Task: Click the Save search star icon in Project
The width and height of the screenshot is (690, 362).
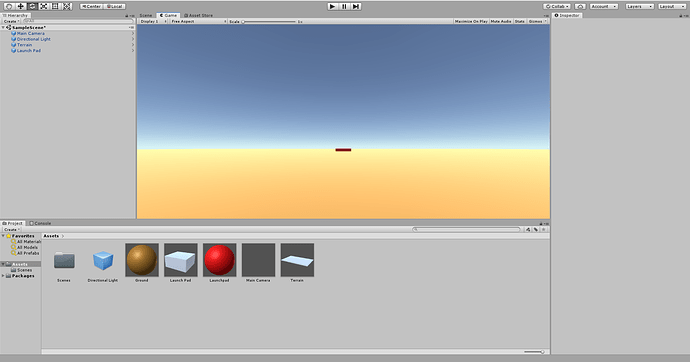Action: pos(543,229)
